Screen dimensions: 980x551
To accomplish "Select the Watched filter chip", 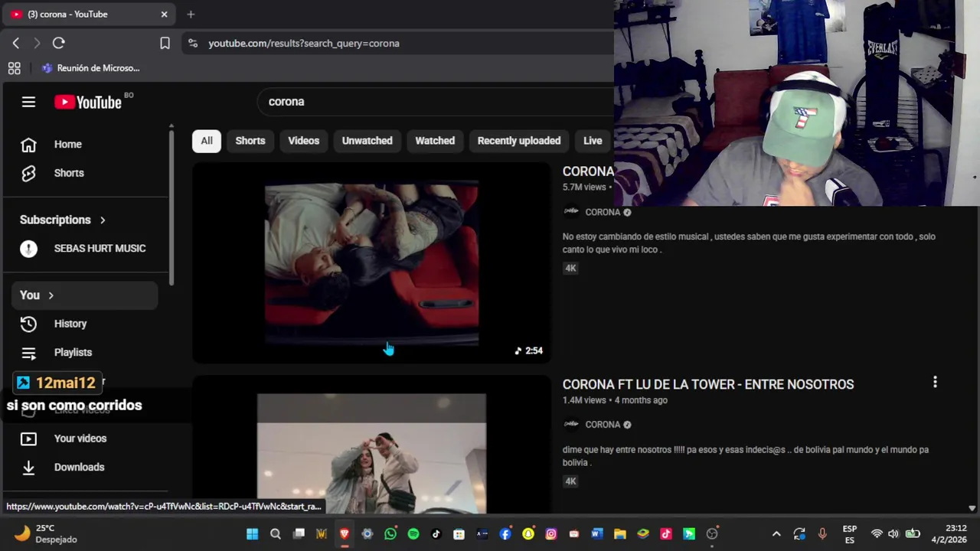I will pyautogui.click(x=435, y=141).
